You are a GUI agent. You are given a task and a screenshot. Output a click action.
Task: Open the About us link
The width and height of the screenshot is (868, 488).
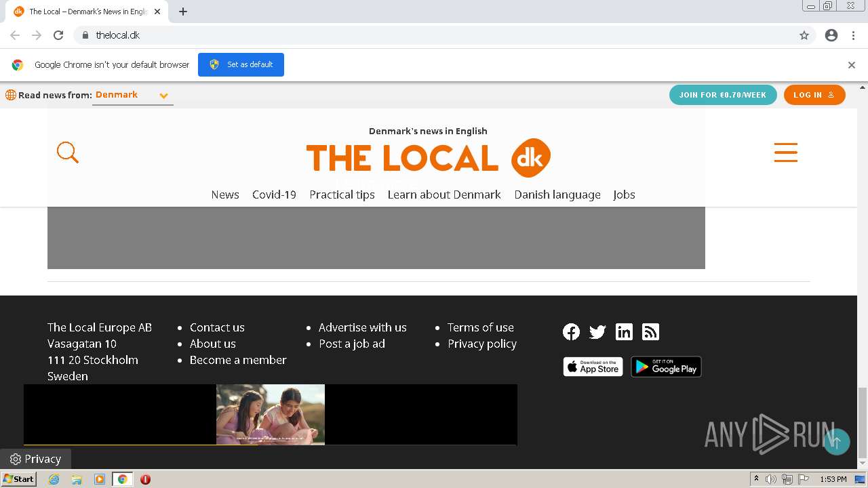click(213, 344)
